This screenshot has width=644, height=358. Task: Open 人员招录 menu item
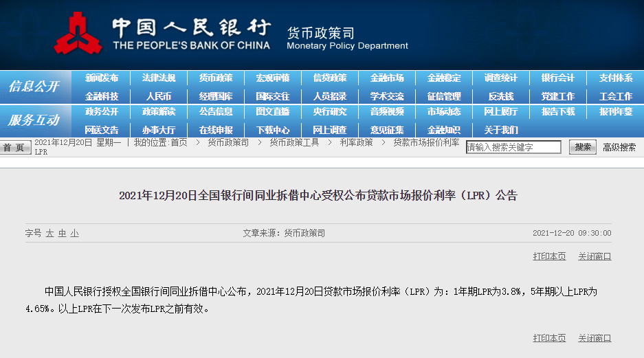click(x=330, y=96)
